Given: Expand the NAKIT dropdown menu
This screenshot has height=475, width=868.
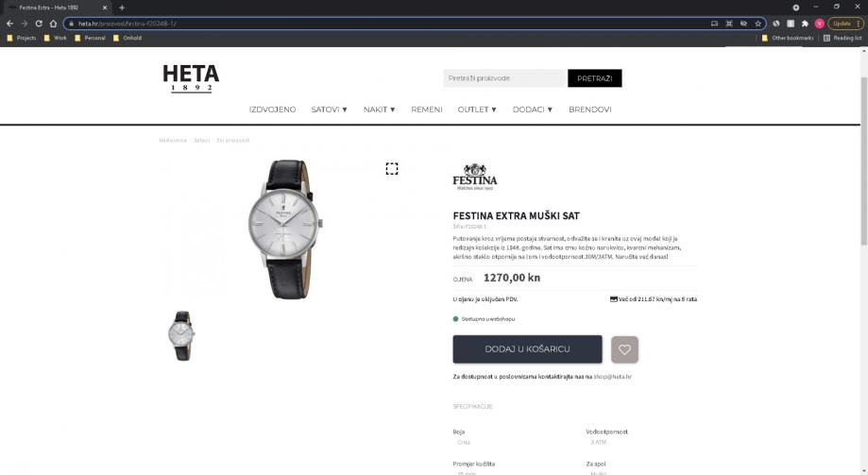Looking at the screenshot, I should coord(379,110).
